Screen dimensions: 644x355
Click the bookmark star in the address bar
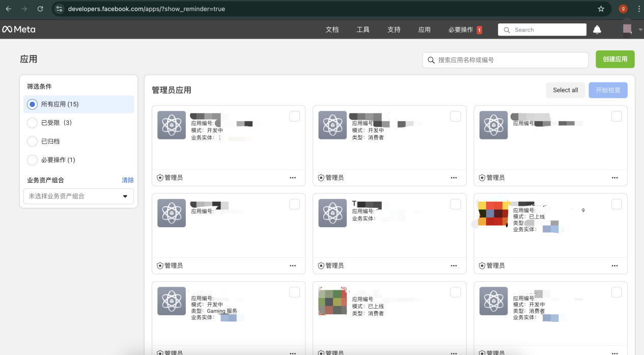(x=601, y=8)
